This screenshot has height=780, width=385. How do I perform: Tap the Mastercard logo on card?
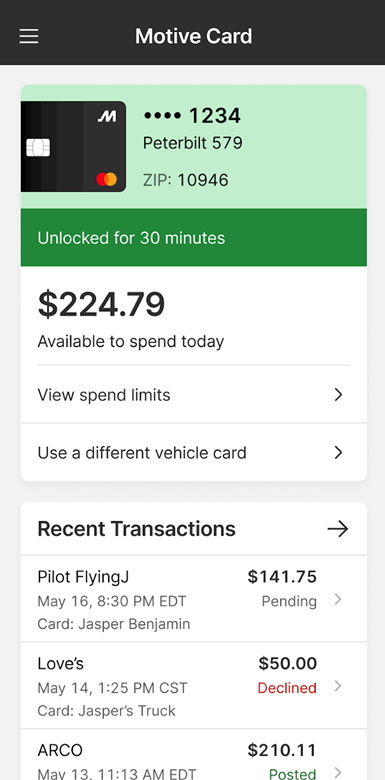106,179
